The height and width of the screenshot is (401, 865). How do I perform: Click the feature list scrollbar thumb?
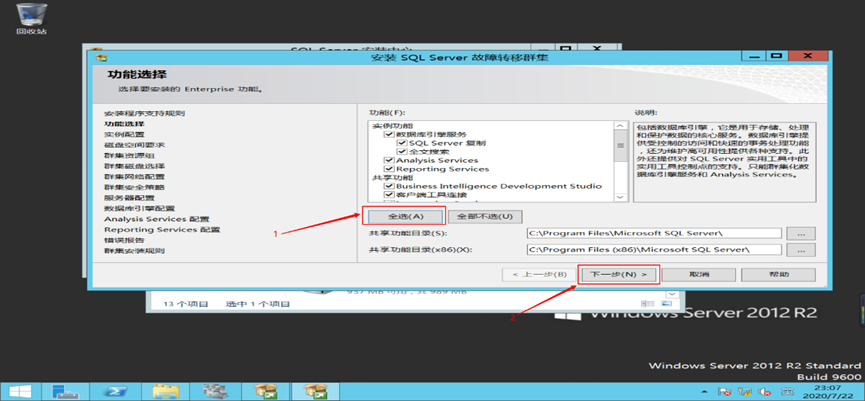pyautogui.click(x=620, y=146)
